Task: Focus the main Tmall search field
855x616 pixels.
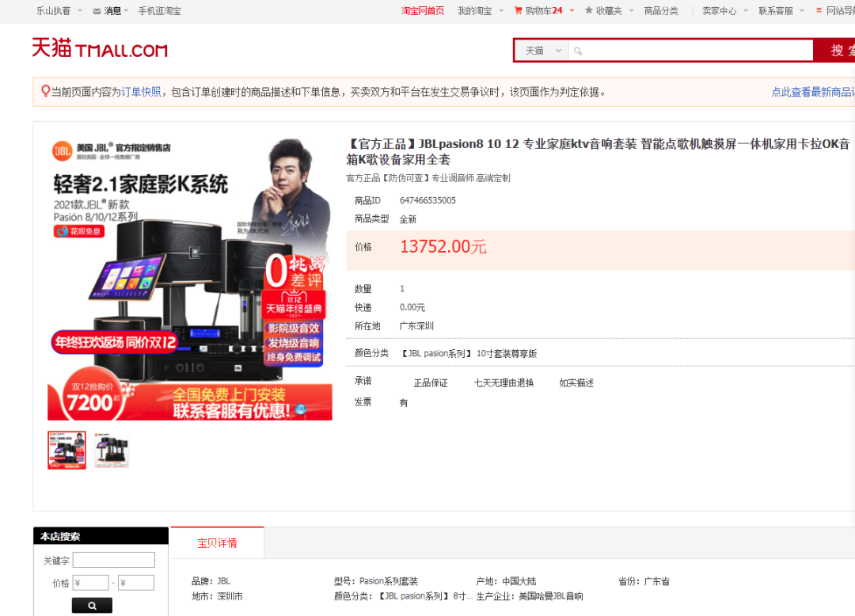Action: pyautogui.click(x=690, y=51)
